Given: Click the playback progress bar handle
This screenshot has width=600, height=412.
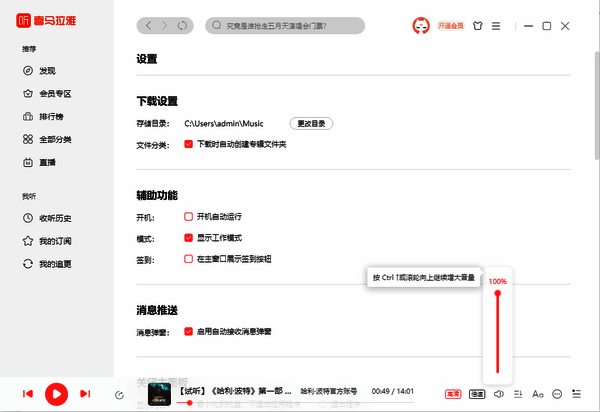Looking at the screenshot, I should (x=189, y=403).
